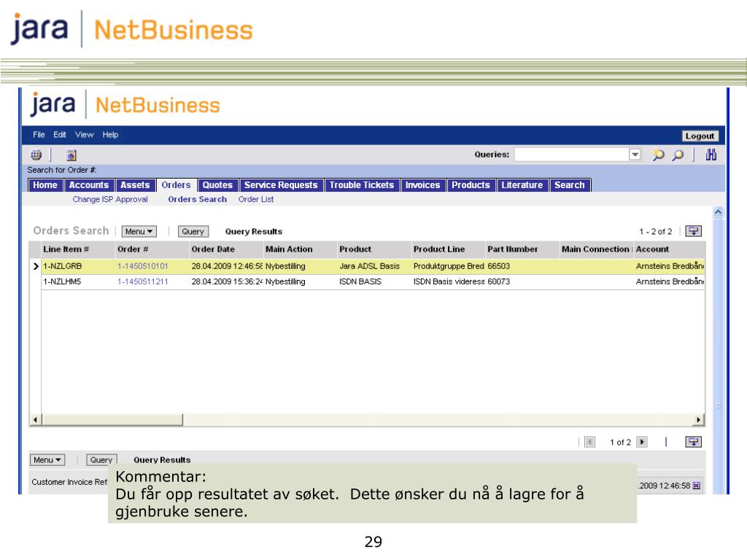Open the Orders Search Menu dropdown
This screenshot has width=747, height=560.
click(139, 231)
